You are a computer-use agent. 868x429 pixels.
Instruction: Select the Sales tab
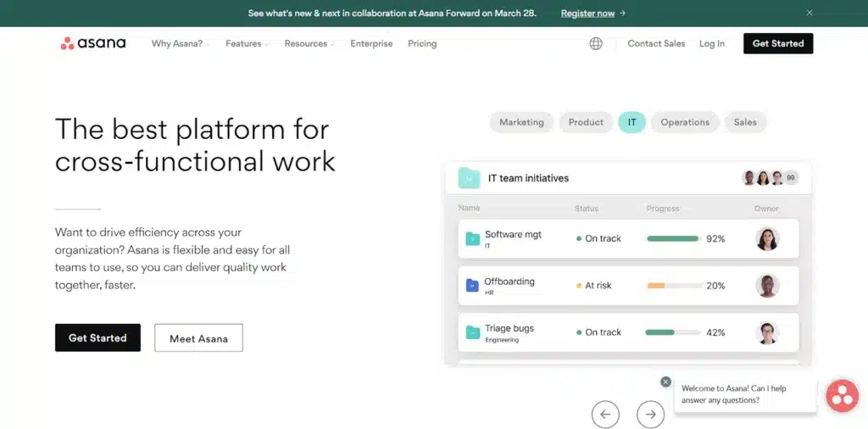(745, 122)
